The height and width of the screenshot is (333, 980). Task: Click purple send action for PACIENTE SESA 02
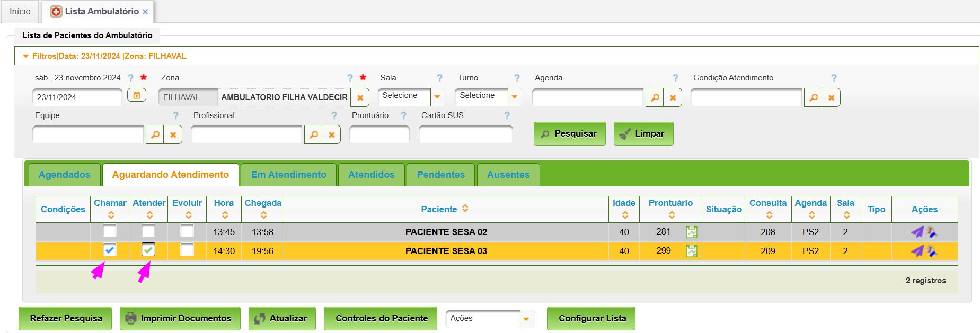917,232
